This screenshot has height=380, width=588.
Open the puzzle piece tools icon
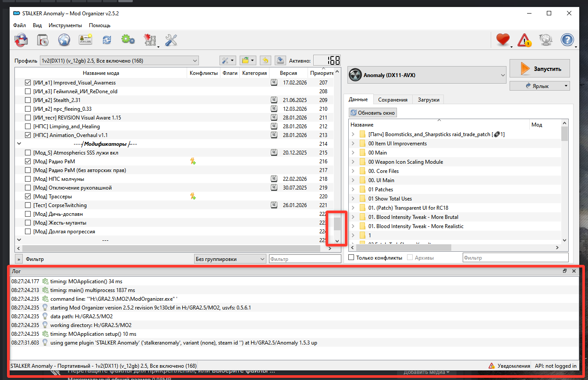tap(150, 40)
